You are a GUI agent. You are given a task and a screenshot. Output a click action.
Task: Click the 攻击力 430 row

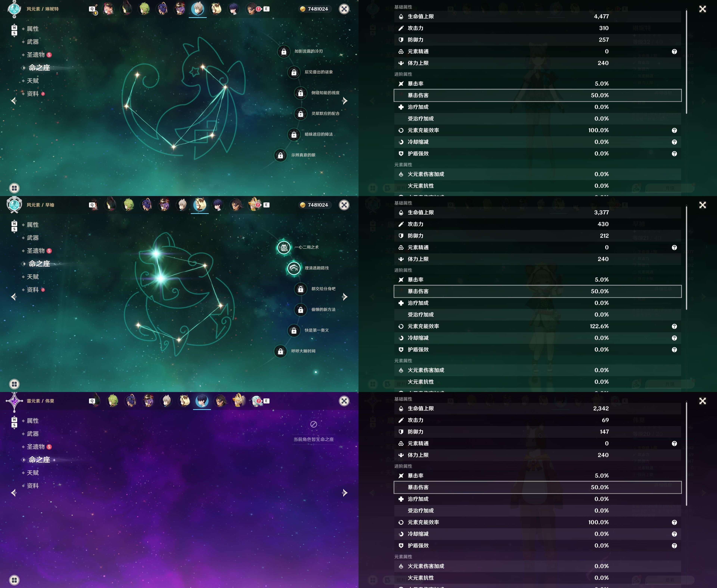(537, 224)
